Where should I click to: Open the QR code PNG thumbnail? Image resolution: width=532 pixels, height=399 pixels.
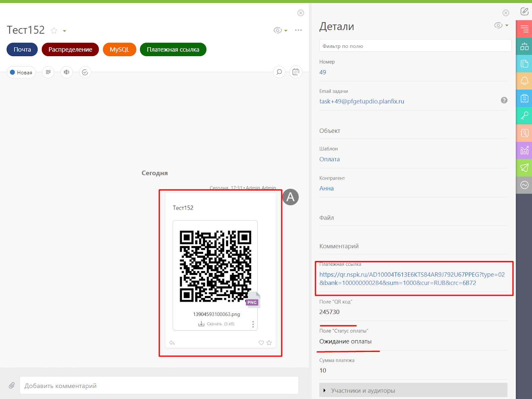[215, 266]
